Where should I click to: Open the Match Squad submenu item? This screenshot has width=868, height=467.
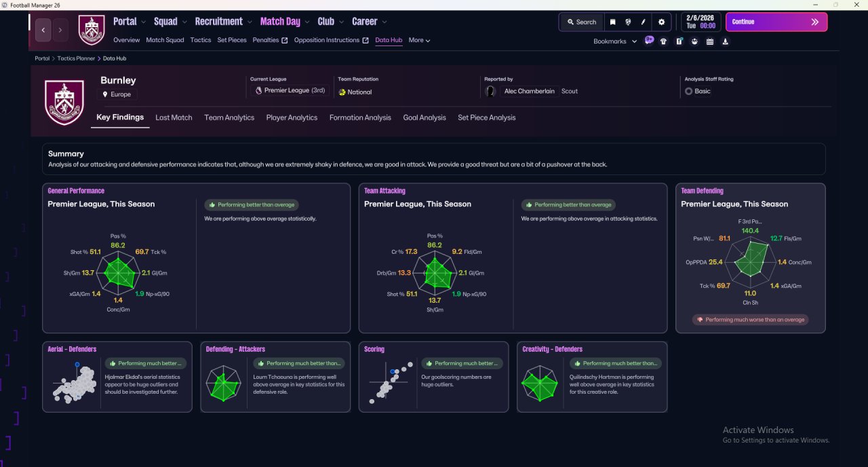[x=165, y=40]
